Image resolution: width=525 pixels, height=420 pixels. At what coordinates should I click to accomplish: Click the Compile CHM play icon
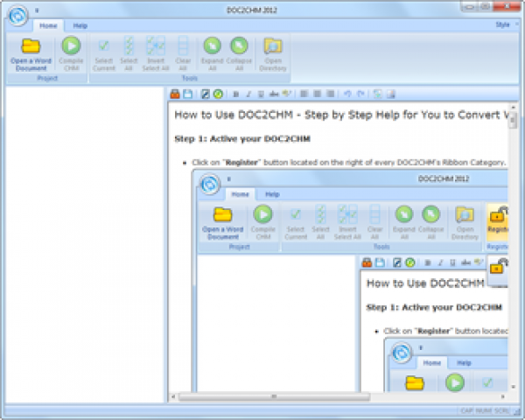(x=71, y=45)
